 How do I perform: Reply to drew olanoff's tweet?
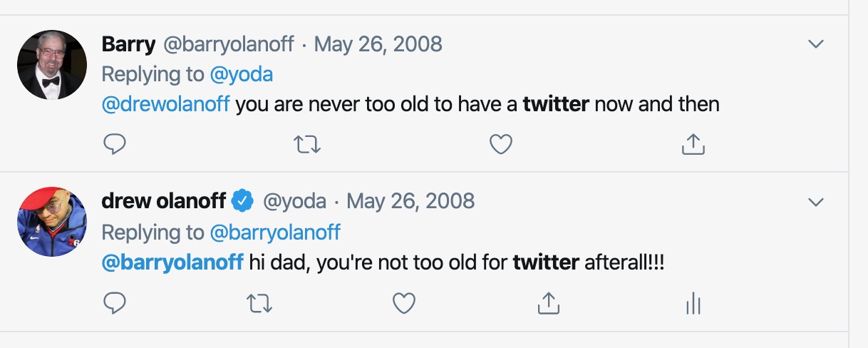115,304
